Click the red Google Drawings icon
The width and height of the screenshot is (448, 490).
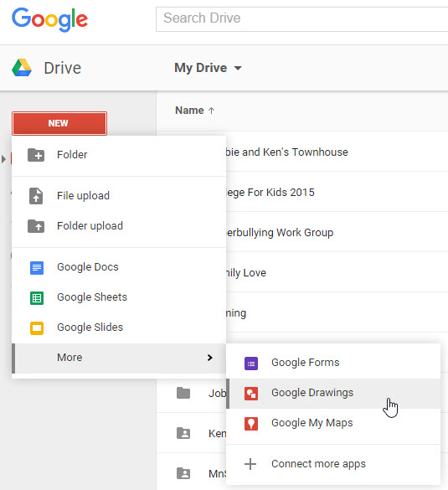[251, 394]
